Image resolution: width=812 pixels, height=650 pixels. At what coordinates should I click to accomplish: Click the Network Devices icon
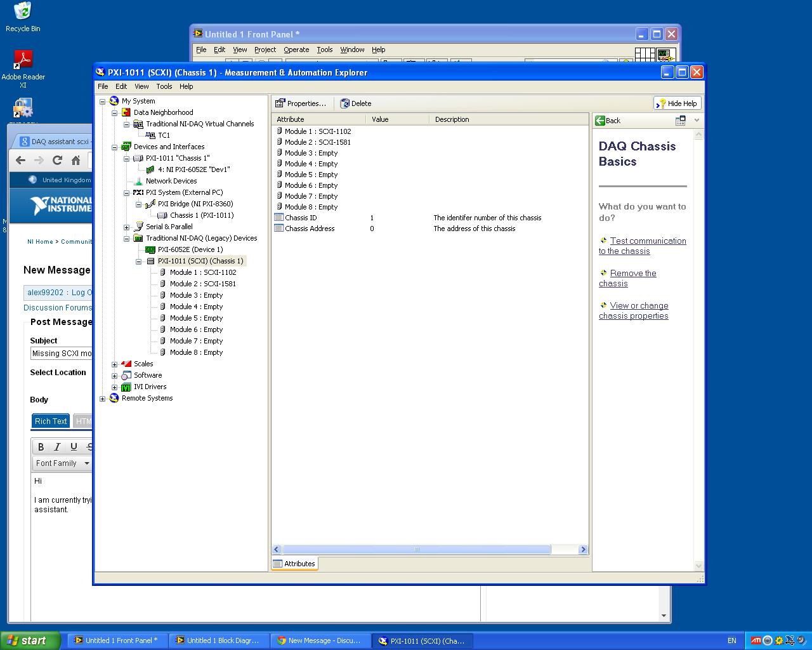point(138,181)
